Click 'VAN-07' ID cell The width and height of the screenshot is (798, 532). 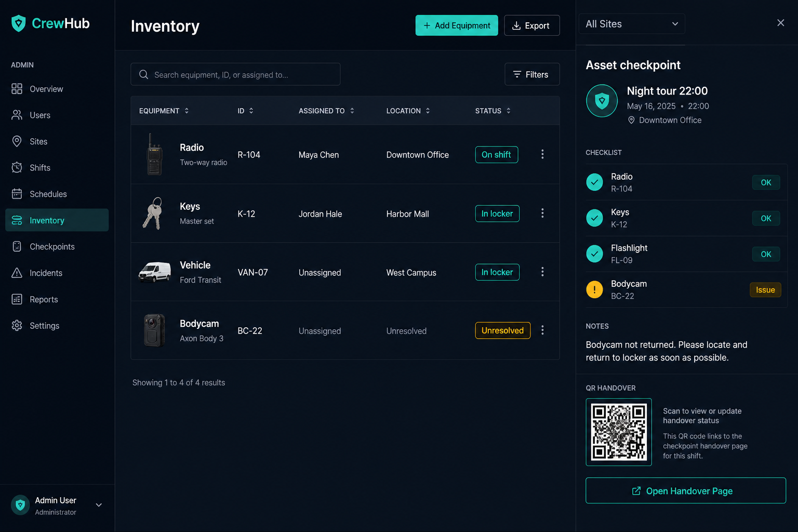252,273
